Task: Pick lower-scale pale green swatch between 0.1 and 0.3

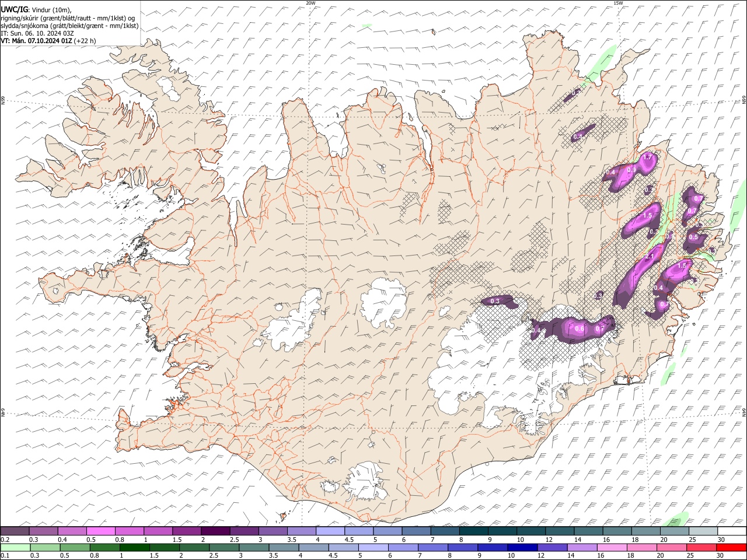Action: point(15,547)
